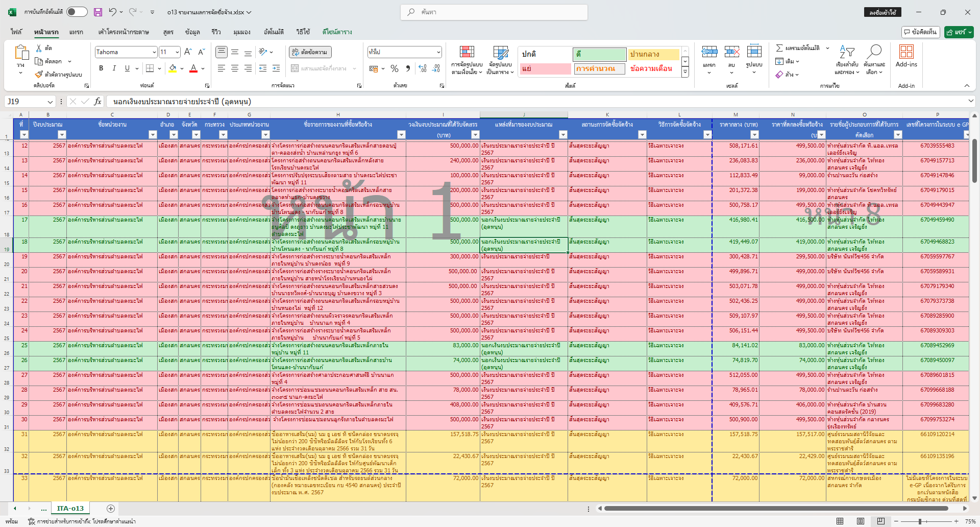Open filter dropdown for column J header

562,135
